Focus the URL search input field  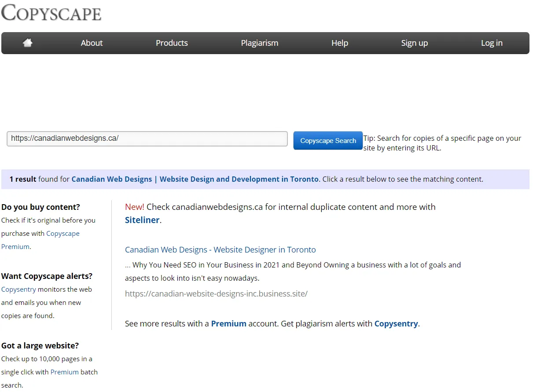147,139
